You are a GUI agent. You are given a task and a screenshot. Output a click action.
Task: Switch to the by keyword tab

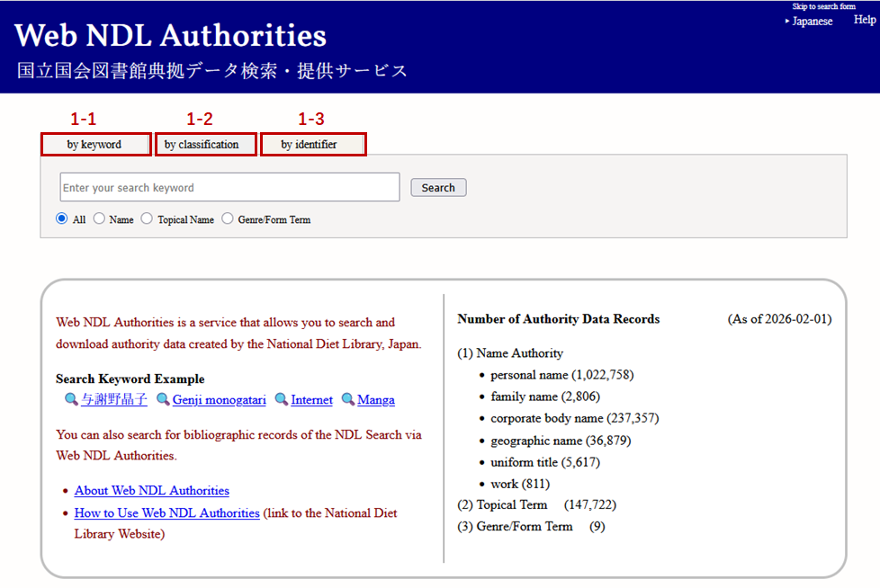(94, 145)
